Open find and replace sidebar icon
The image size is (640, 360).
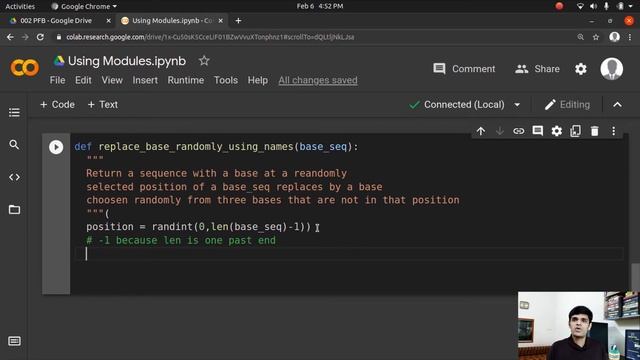click(x=14, y=144)
